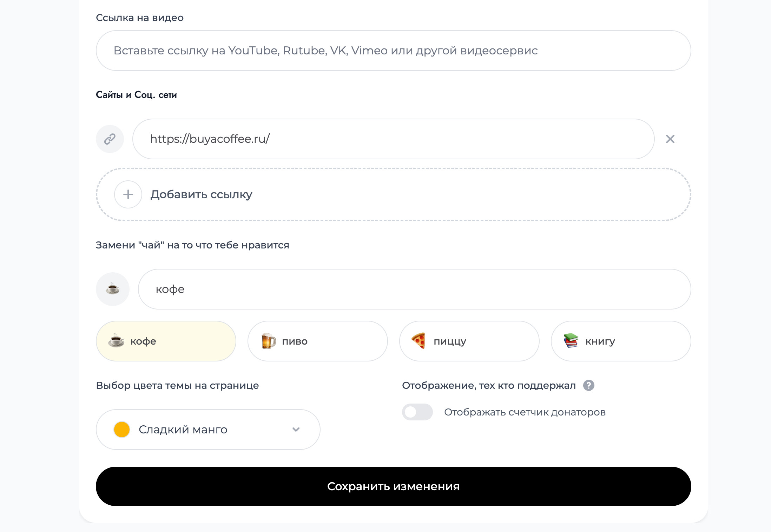Viewport: 771px width, 532px height.
Task: Click the coffee cup emoji selector
Action: tap(113, 289)
